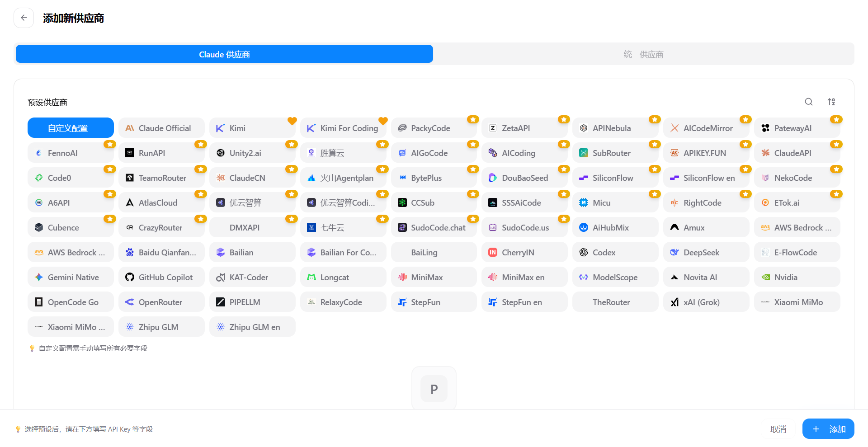Pick the 胜算云 provider
Image resolution: width=868 pixels, height=447 pixels.
click(x=343, y=153)
